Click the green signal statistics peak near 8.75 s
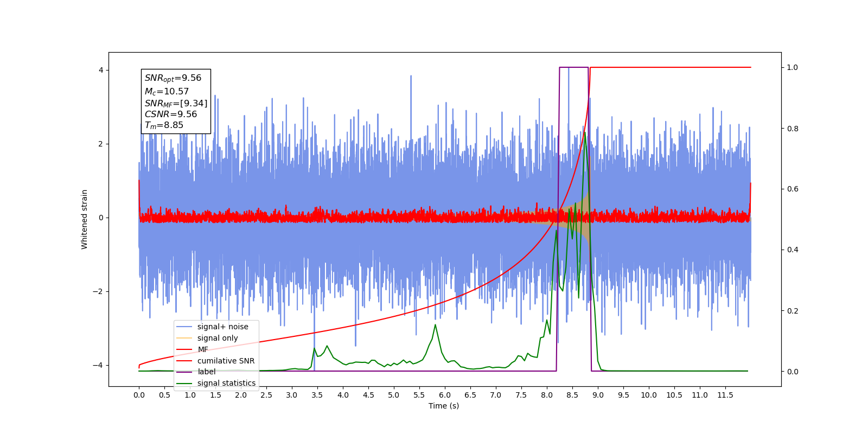This screenshot has height=434, width=868. pyautogui.click(x=584, y=133)
